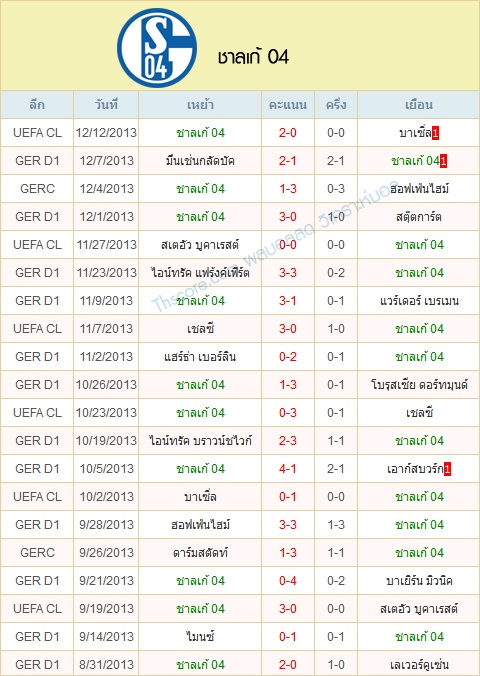Click the red card badge beside บาเซิ่ล on 12/12/2013
This screenshot has height=676, width=480.
[x=435, y=133]
